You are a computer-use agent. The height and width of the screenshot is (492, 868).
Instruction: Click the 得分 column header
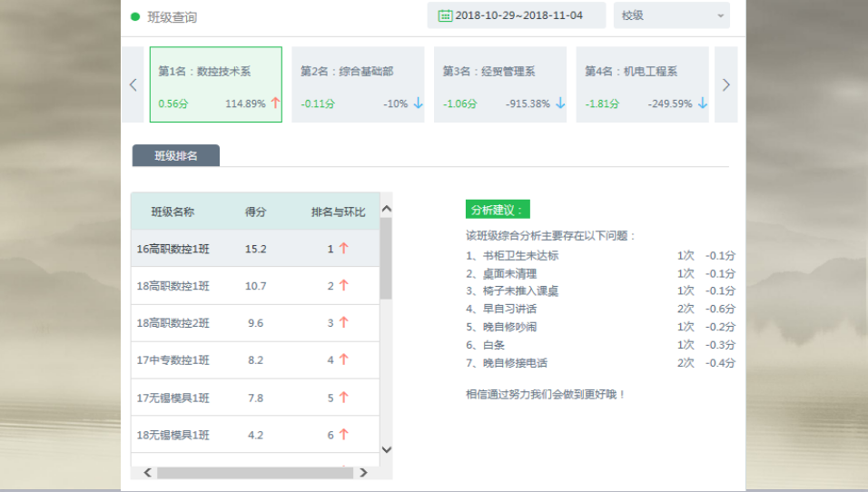pyautogui.click(x=255, y=212)
